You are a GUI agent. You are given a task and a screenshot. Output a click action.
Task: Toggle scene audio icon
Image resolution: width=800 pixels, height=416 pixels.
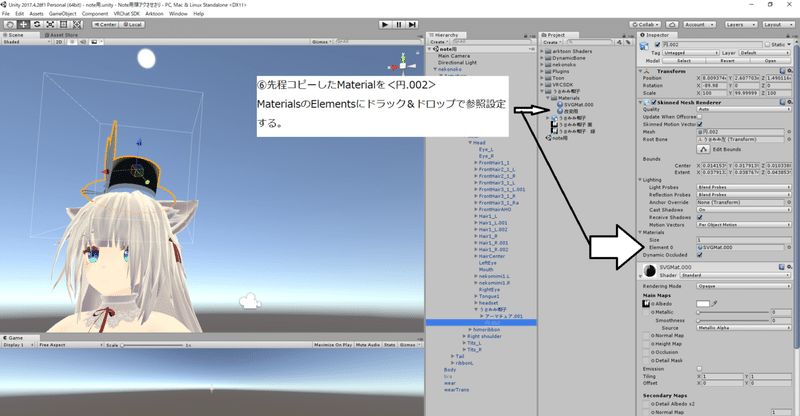pyautogui.click(x=83, y=42)
